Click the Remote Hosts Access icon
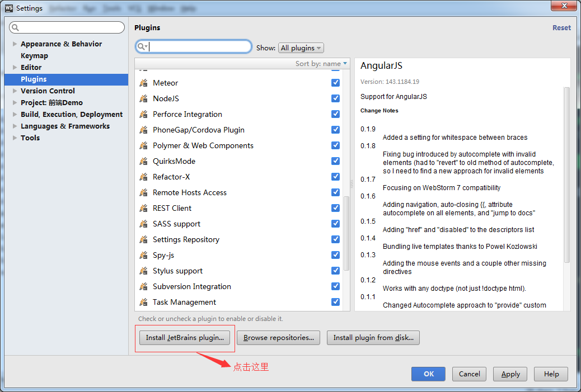 tap(143, 192)
